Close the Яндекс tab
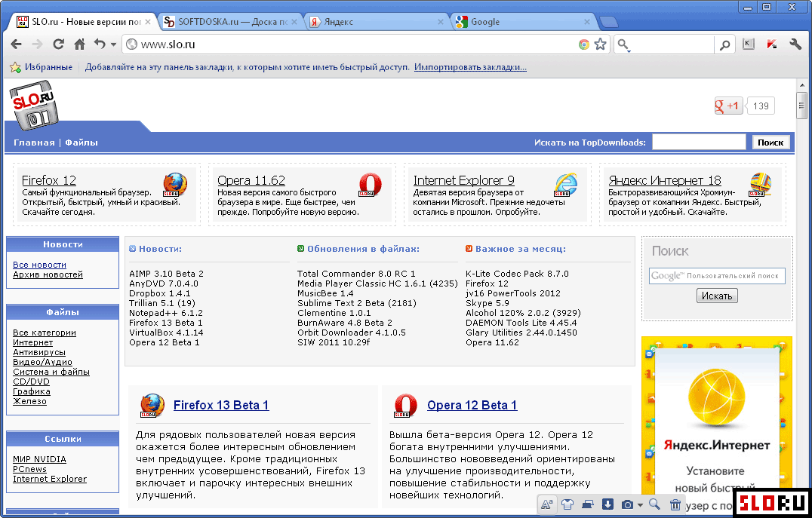The image size is (812, 518). pyautogui.click(x=441, y=22)
